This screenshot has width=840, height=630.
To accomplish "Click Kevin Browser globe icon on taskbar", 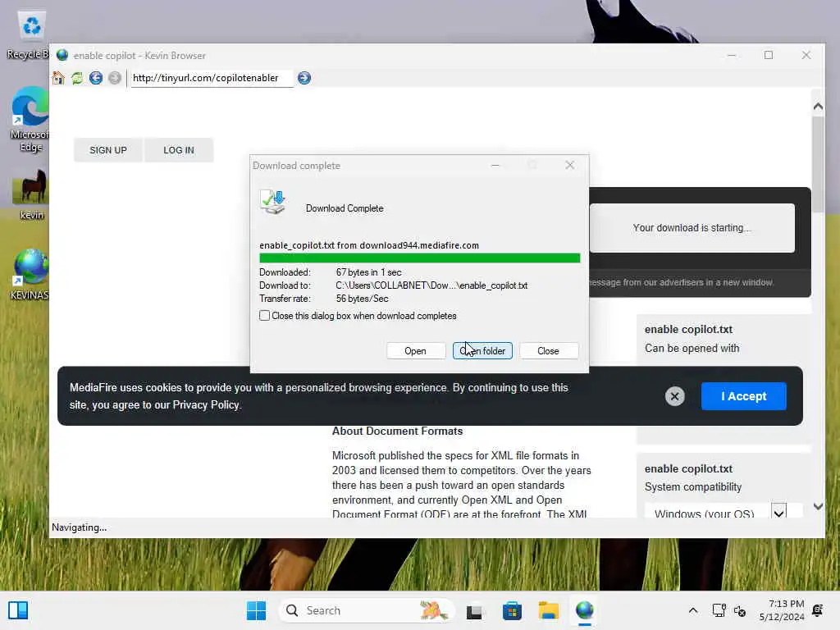I will click(584, 610).
